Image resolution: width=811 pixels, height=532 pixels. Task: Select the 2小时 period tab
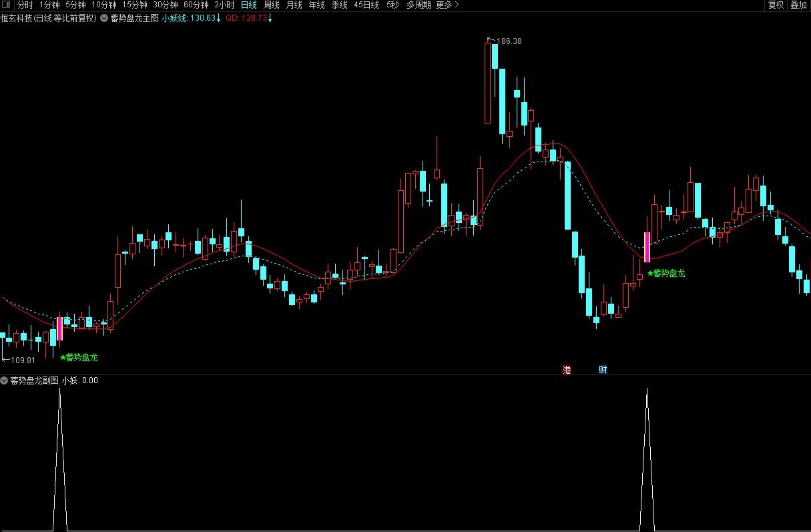click(x=224, y=5)
